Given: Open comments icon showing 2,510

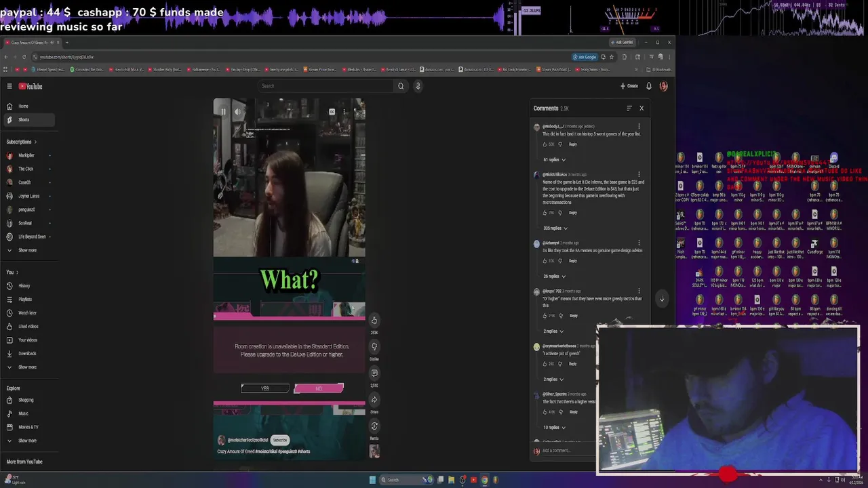Looking at the screenshot, I should pyautogui.click(x=374, y=373).
